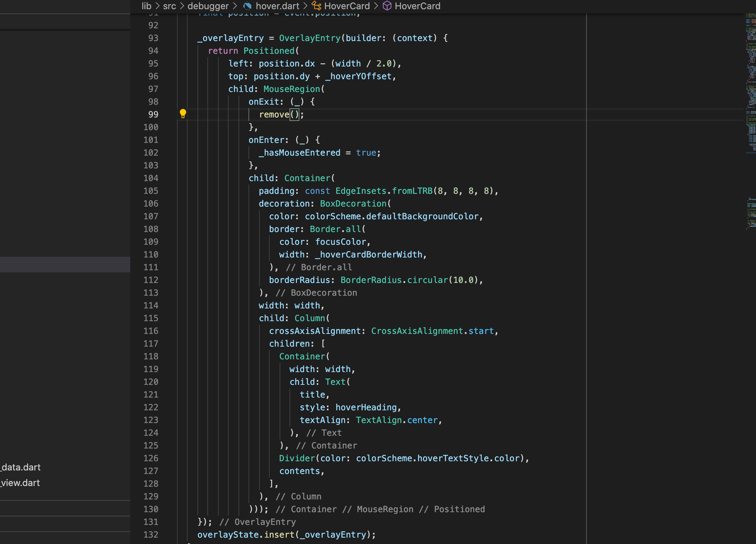This screenshot has width=756, height=544.
Task: Click the word Positioned on line 94
Action: [269, 51]
